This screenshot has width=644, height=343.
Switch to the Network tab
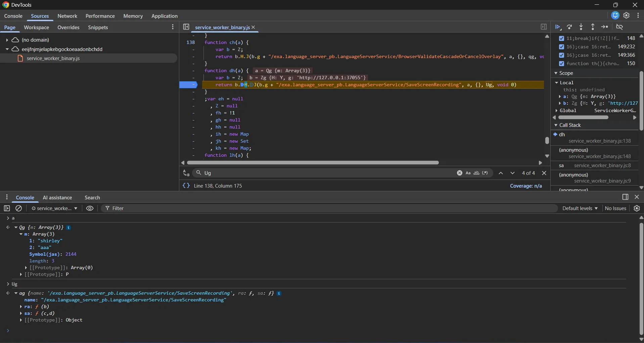click(67, 16)
